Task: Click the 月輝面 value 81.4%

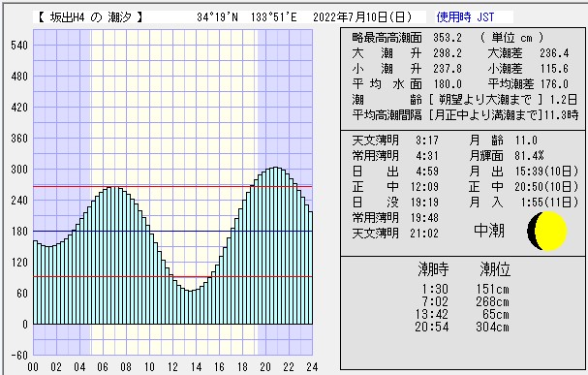Action: (x=529, y=156)
